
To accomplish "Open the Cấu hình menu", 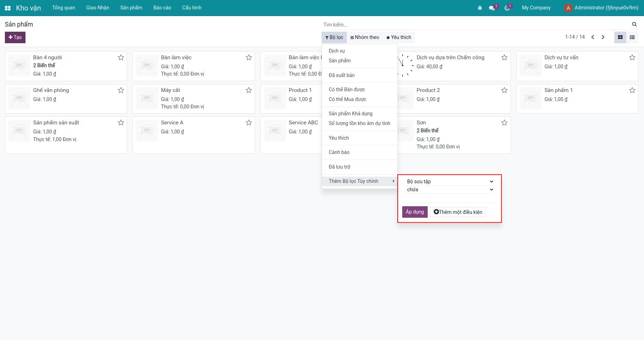I will point(192,8).
